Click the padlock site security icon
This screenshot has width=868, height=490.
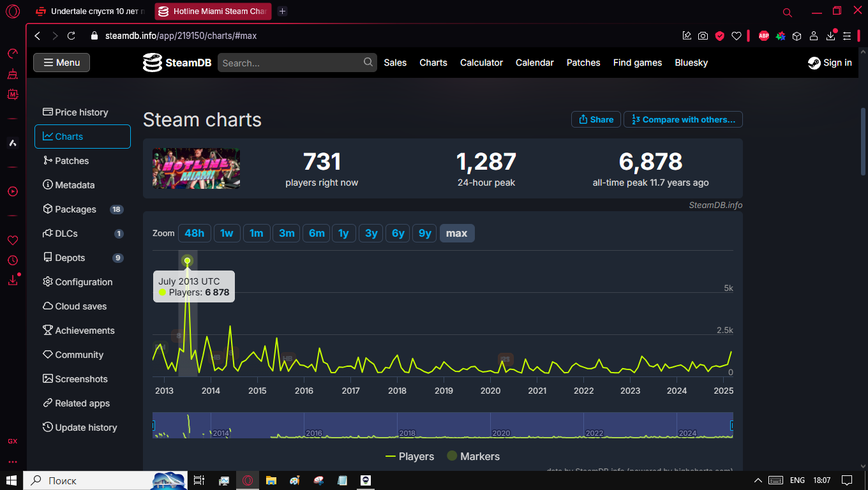point(94,36)
